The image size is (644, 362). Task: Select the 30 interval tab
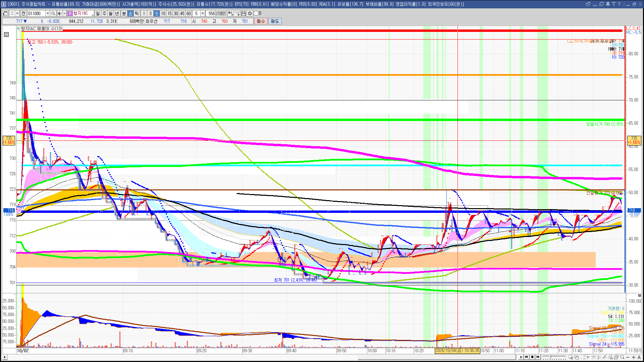tap(176, 13)
